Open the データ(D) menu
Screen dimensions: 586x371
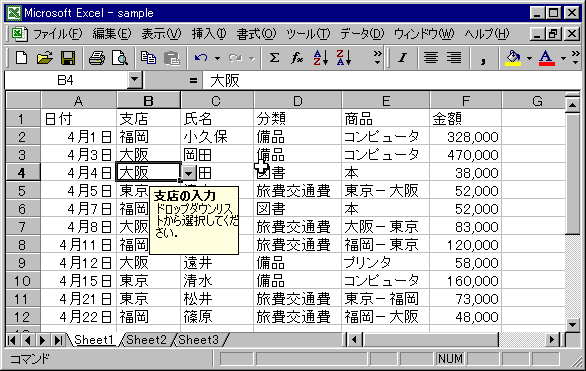coord(362,34)
